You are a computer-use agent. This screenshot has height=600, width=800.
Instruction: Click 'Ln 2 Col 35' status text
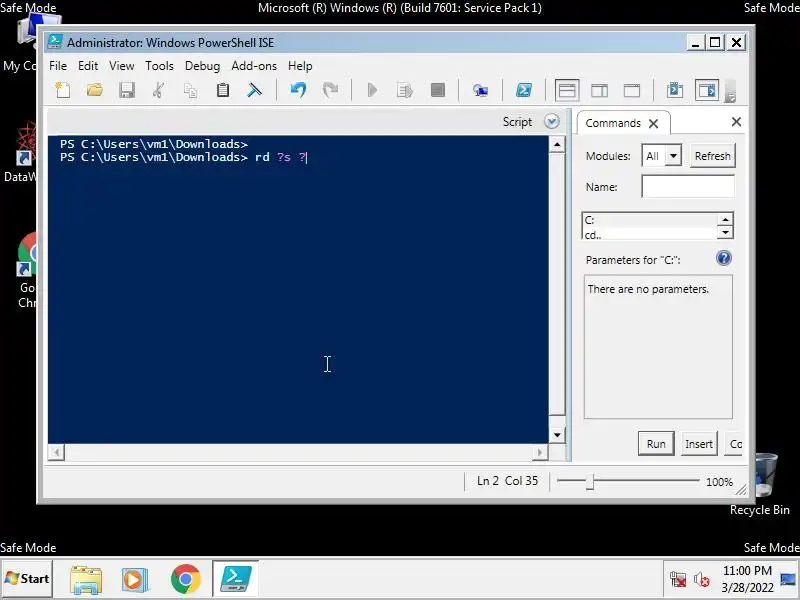[507, 481]
